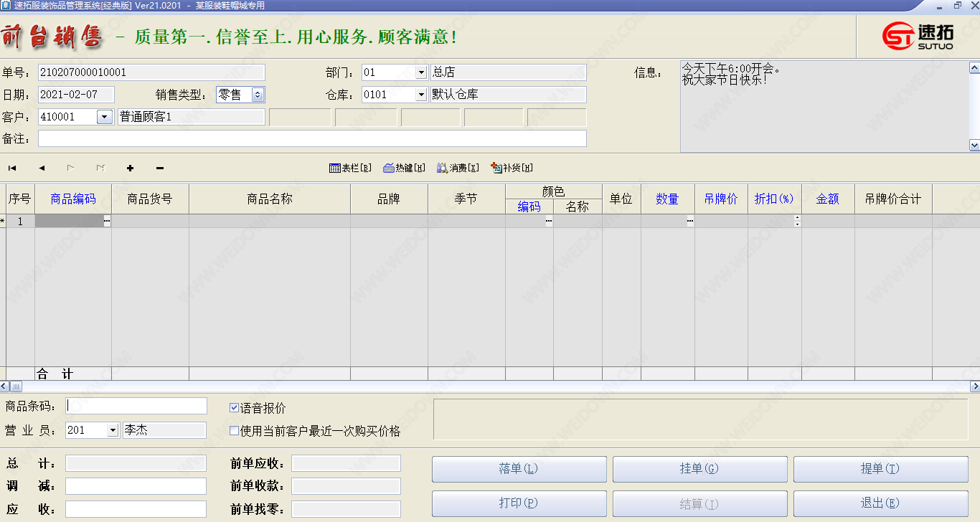Click 品牌 column header
Image resolution: width=980 pixels, height=522 pixels.
(389, 199)
